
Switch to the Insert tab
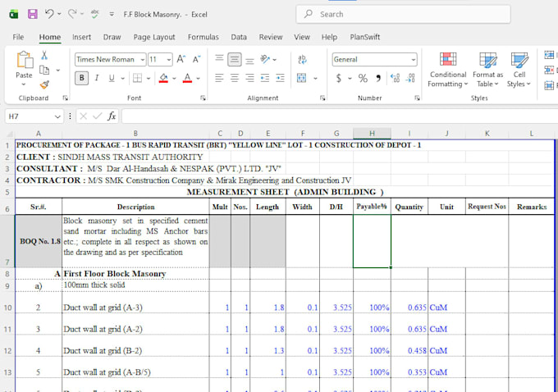81,37
